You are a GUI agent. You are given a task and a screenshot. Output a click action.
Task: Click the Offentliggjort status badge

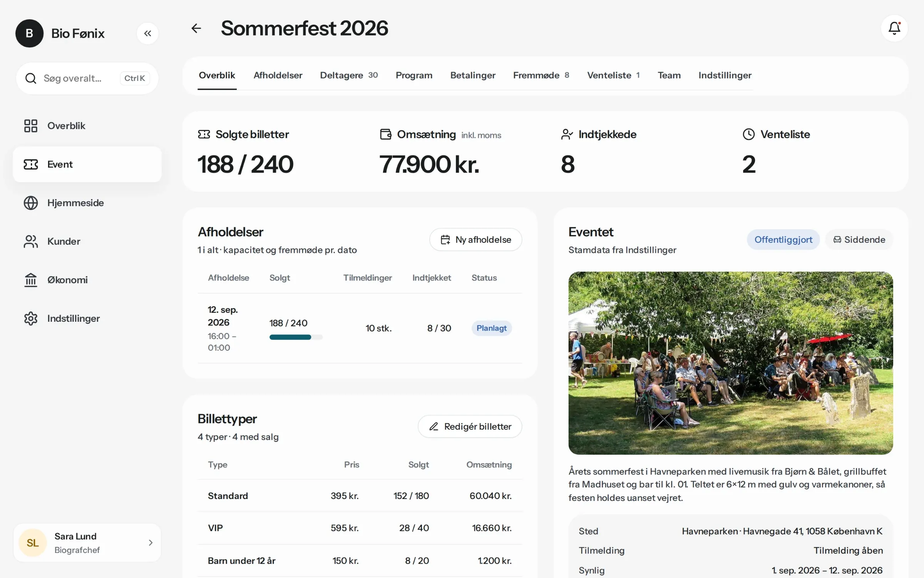point(783,240)
